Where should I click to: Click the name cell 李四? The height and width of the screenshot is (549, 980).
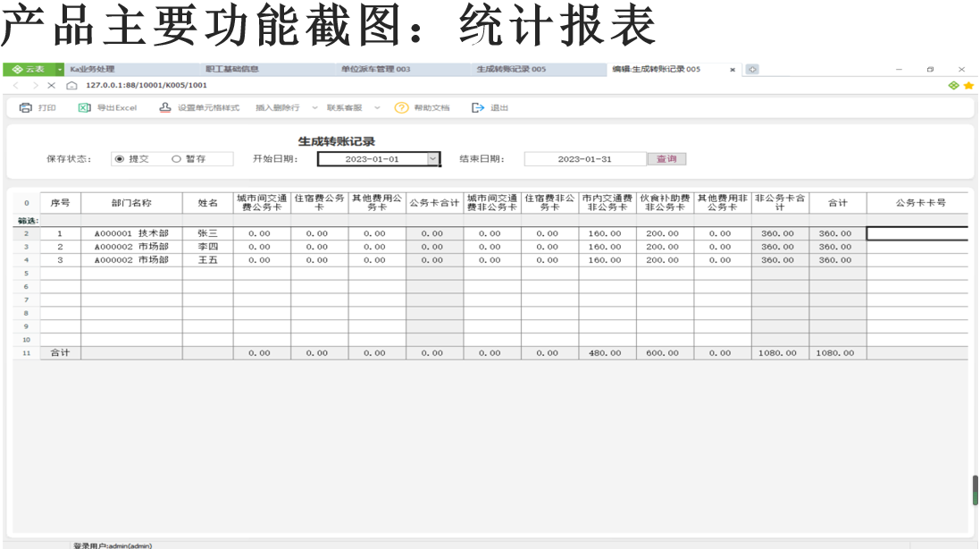[207, 247]
